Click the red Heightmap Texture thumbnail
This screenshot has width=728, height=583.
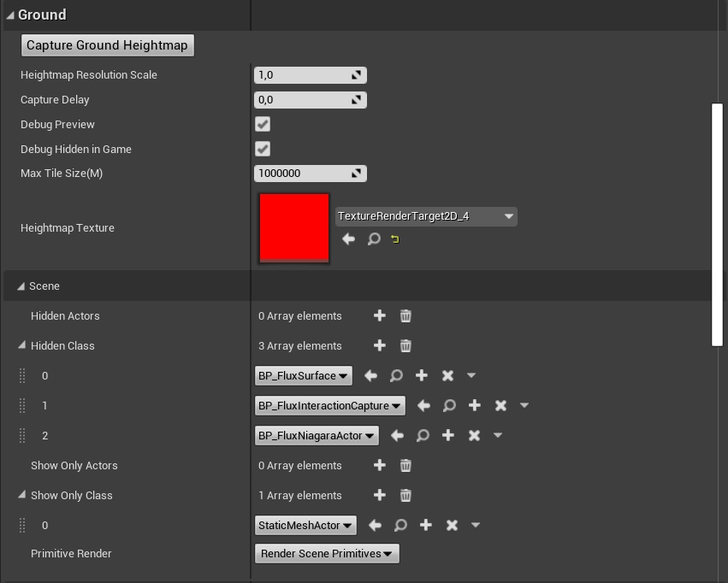tap(294, 227)
